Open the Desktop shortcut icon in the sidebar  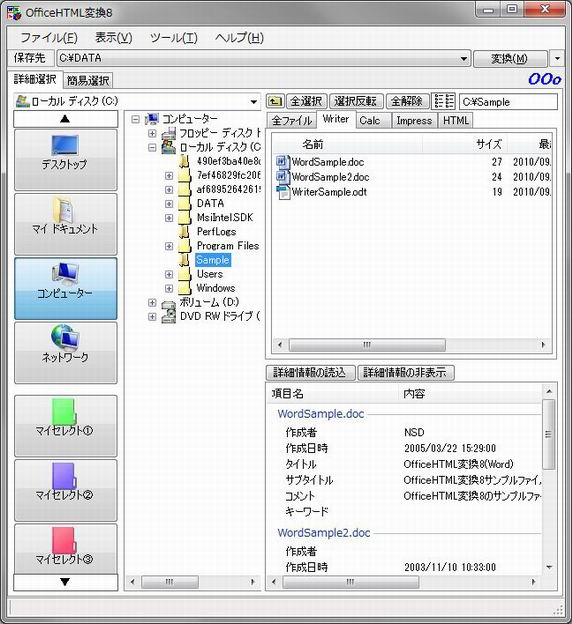[65, 145]
